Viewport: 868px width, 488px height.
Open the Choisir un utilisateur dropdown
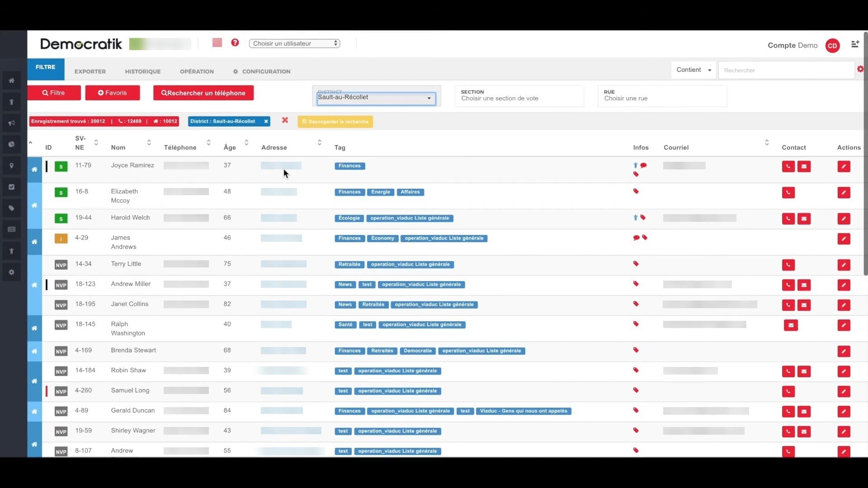(x=294, y=43)
